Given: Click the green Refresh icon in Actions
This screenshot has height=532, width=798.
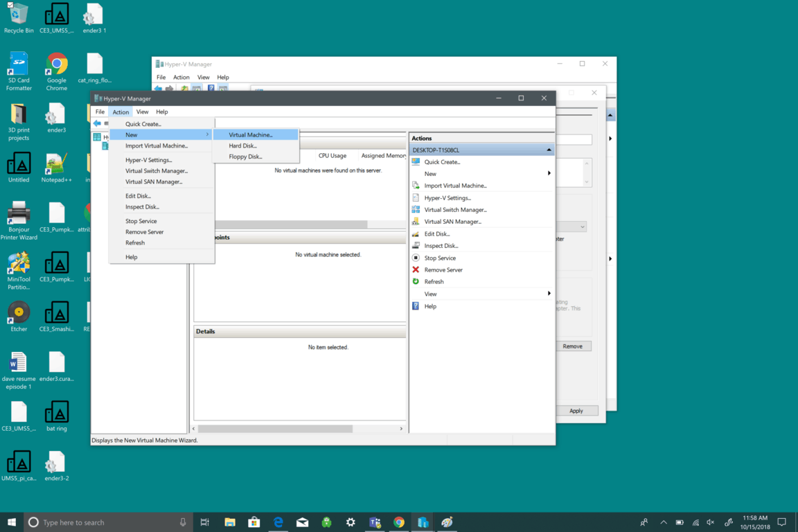Looking at the screenshot, I should coord(416,282).
